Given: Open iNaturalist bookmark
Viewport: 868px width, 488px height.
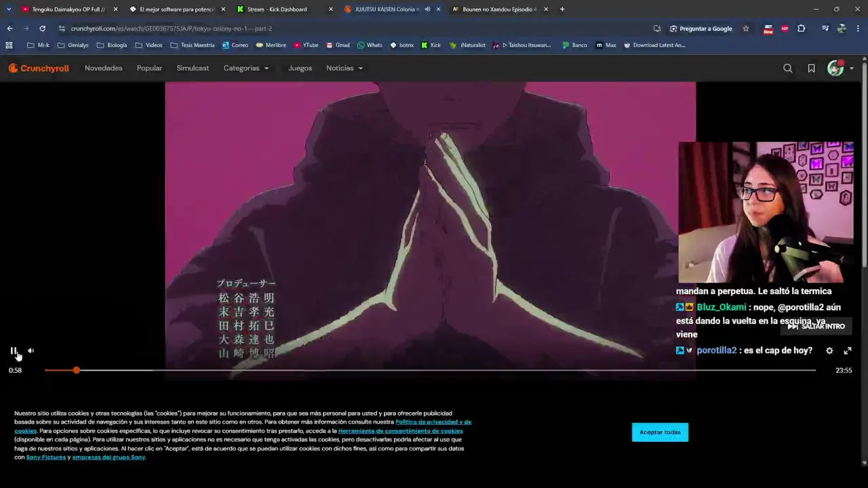Looking at the screenshot, I should pyautogui.click(x=468, y=45).
